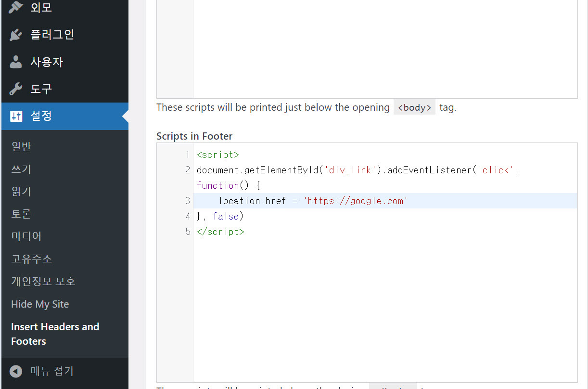Screen dimensions: 588x389
Task: Click location.href on line 3
Action: pos(253,201)
